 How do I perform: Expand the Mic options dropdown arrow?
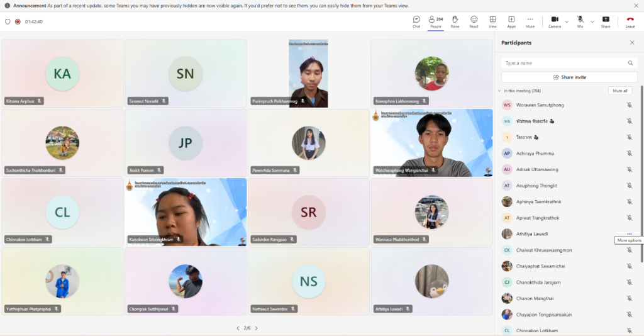592,21
